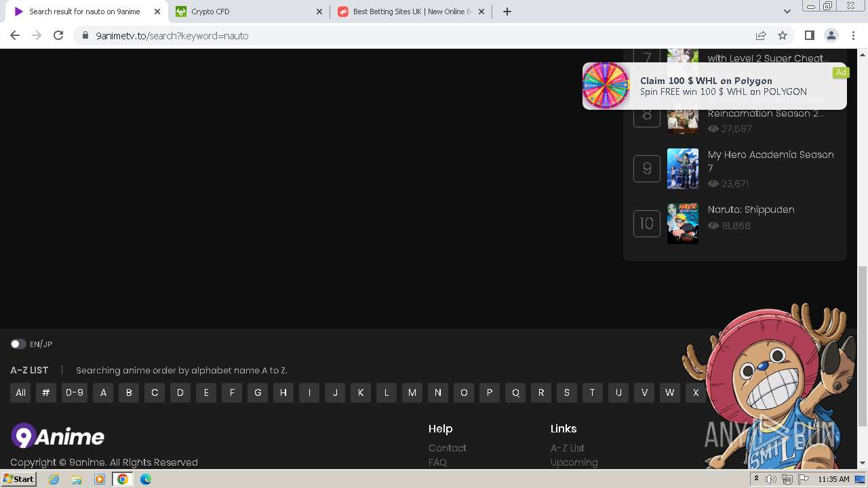The height and width of the screenshot is (488, 868).
Task: Open the Upcoming footer link
Action: coord(574,462)
